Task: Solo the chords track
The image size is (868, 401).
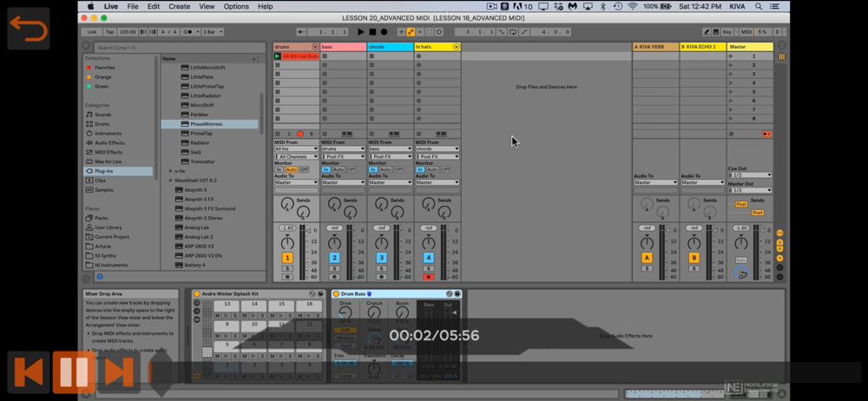Action: [x=381, y=268]
